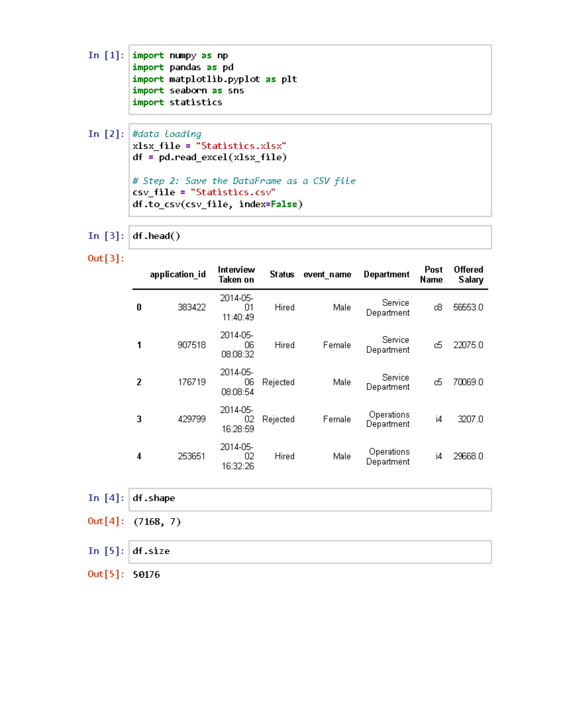The width and height of the screenshot is (563, 728).
Task: Click the Out[3] output label
Action: [105, 258]
